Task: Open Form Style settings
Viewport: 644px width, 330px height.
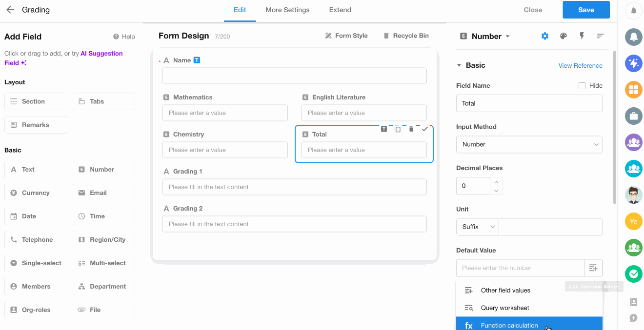Action: (x=346, y=36)
